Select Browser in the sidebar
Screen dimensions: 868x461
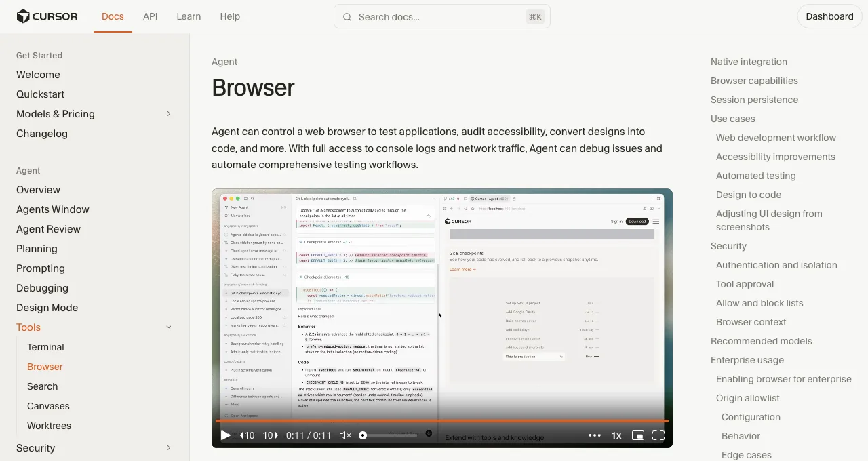coord(45,367)
